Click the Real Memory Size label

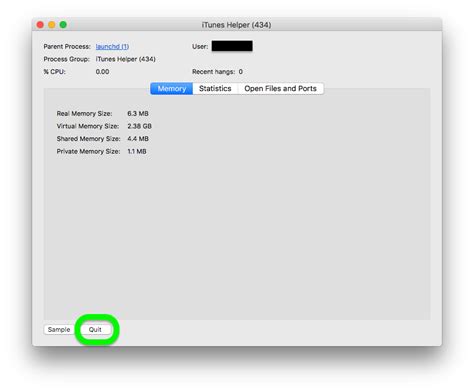point(84,114)
